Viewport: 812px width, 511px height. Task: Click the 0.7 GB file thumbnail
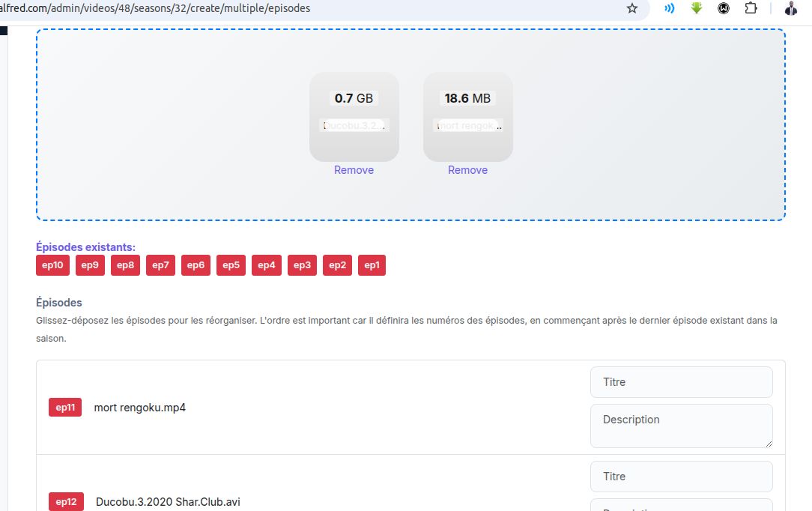tap(354, 116)
